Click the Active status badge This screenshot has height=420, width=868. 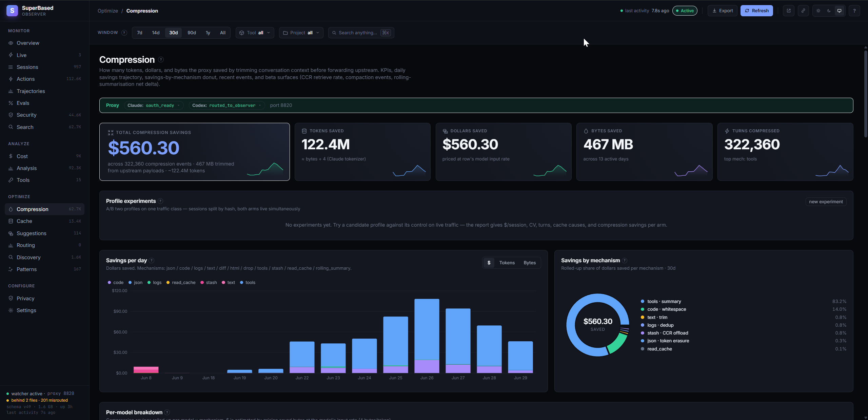tap(685, 11)
